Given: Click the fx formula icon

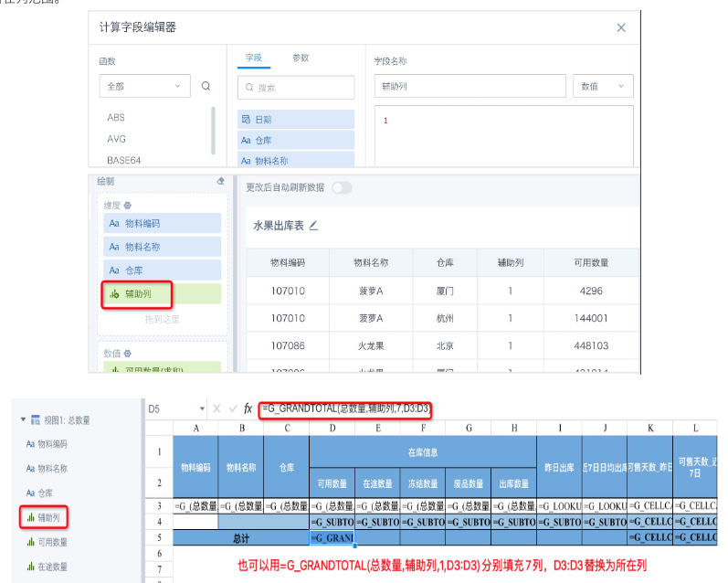Looking at the screenshot, I should [x=248, y=408].
